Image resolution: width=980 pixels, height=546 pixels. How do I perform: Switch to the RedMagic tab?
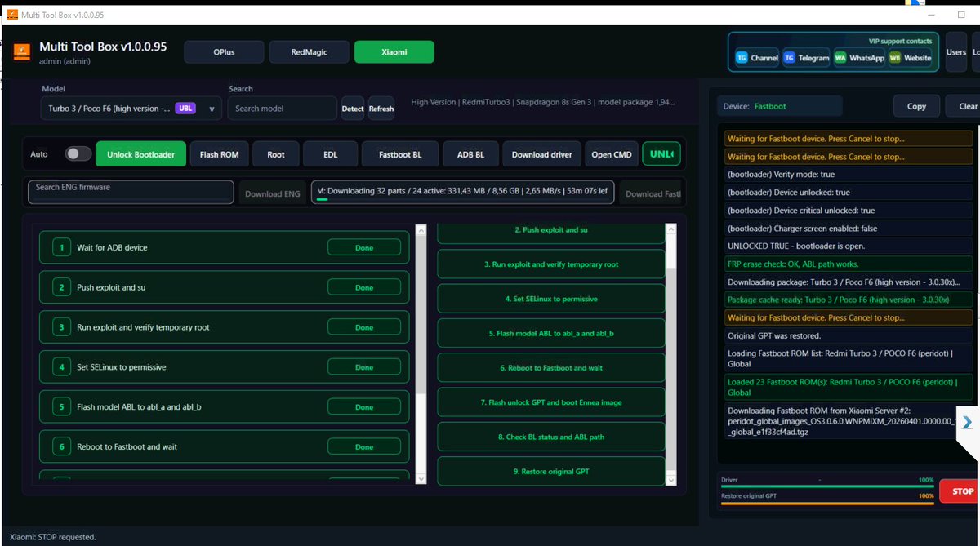(x=310, y=51)
